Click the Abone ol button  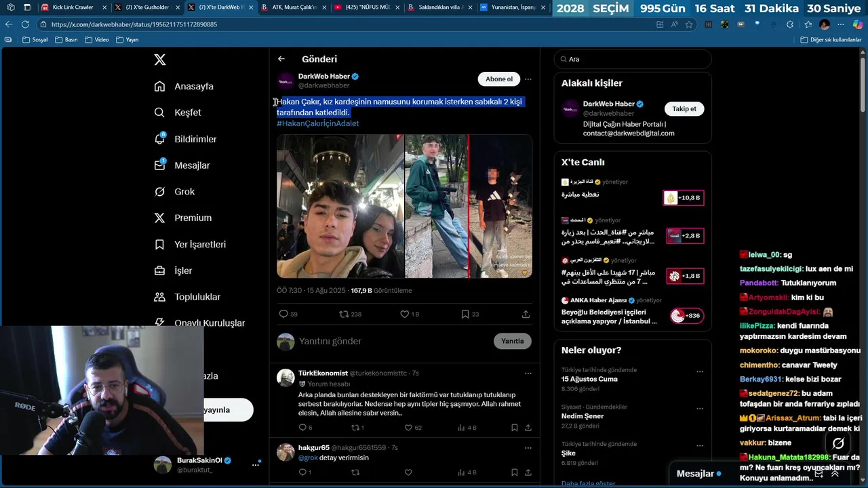[499, 79]
